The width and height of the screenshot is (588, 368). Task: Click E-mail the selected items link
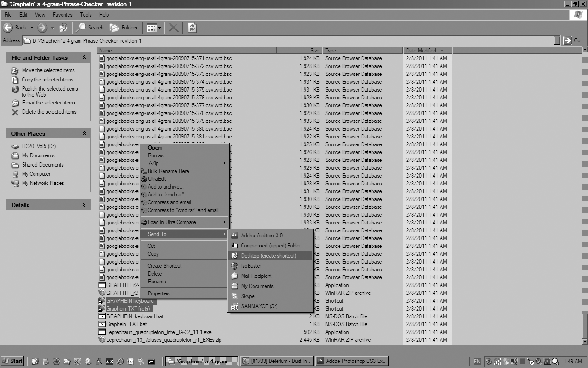tap(49, 103)
